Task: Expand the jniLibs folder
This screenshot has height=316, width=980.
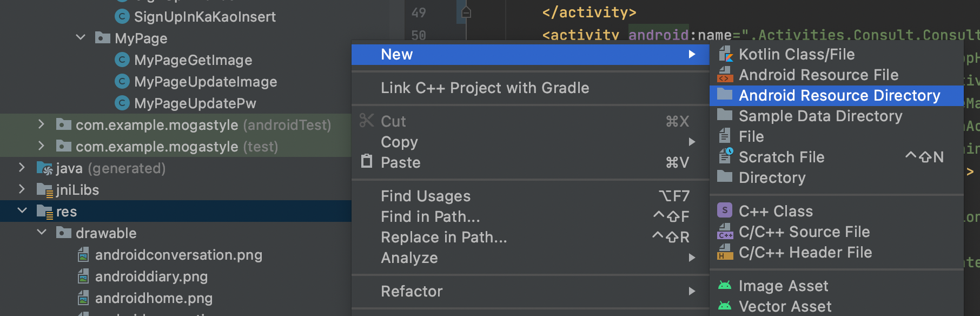Action: coord(22,189)
